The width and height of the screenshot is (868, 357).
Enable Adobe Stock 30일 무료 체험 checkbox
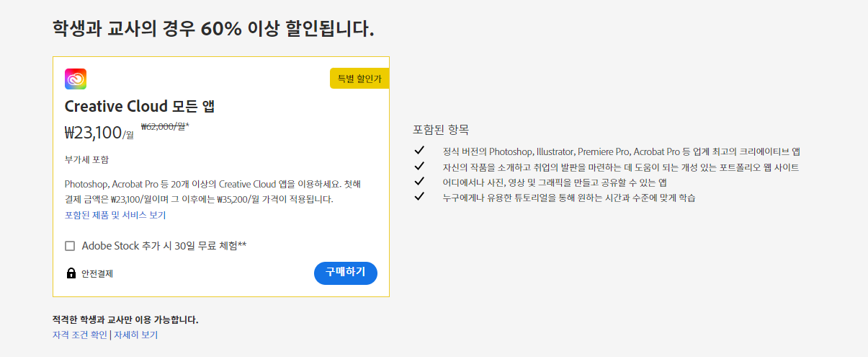[70, 246]
